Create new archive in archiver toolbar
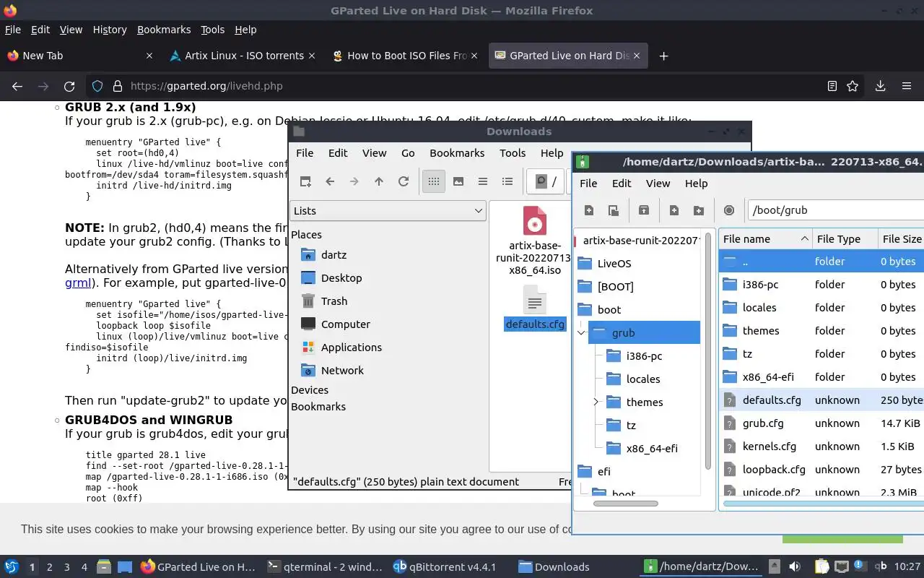Screen dimensions: 924x578 589,210
